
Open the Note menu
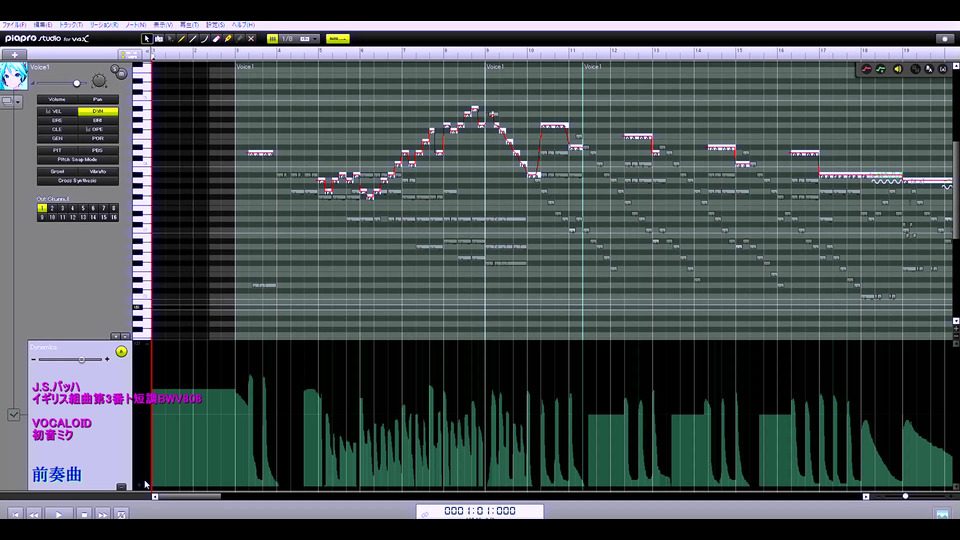point(136,25)
